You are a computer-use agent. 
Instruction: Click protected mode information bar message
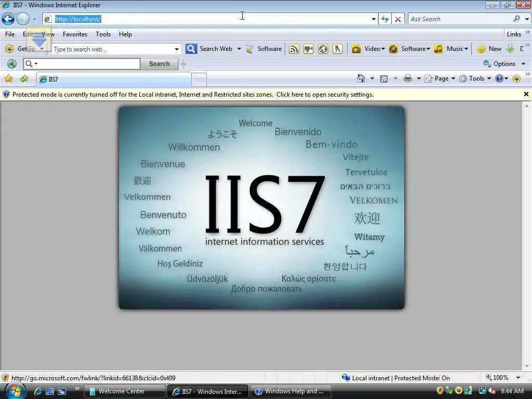pos(193,95)
